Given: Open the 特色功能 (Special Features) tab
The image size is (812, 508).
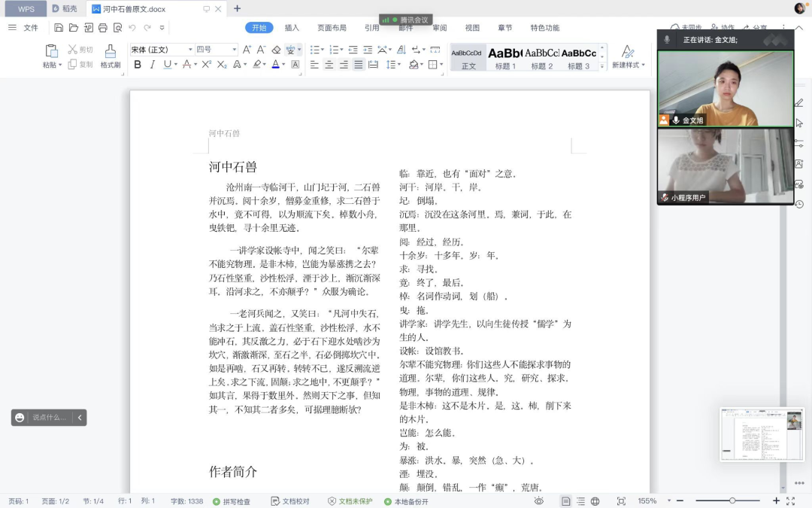Looking at the screenshot, I should 545,28.
